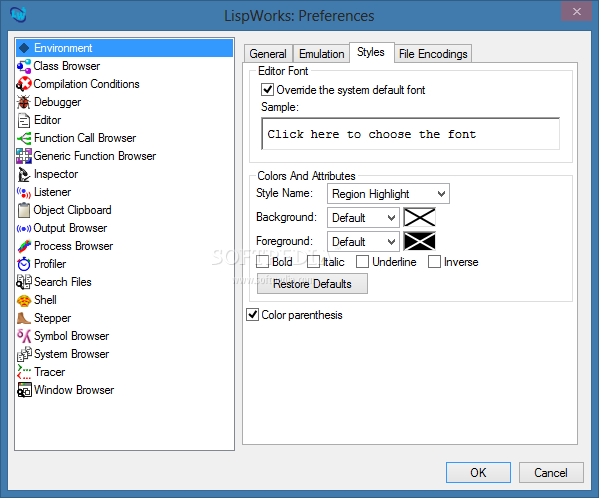Click the Process Browser icon
The image size is (599, 498).
coord(24,246)
